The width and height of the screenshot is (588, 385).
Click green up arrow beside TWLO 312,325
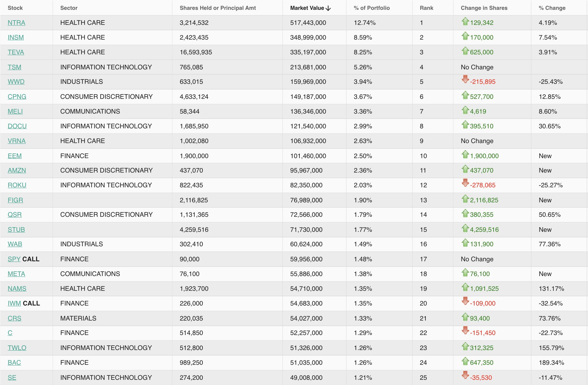pos(465,346)
